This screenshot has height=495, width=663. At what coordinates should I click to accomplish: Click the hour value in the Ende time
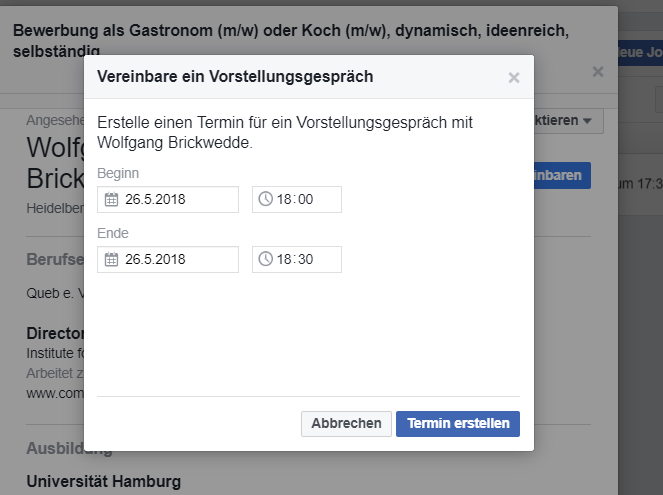[284, 260]
